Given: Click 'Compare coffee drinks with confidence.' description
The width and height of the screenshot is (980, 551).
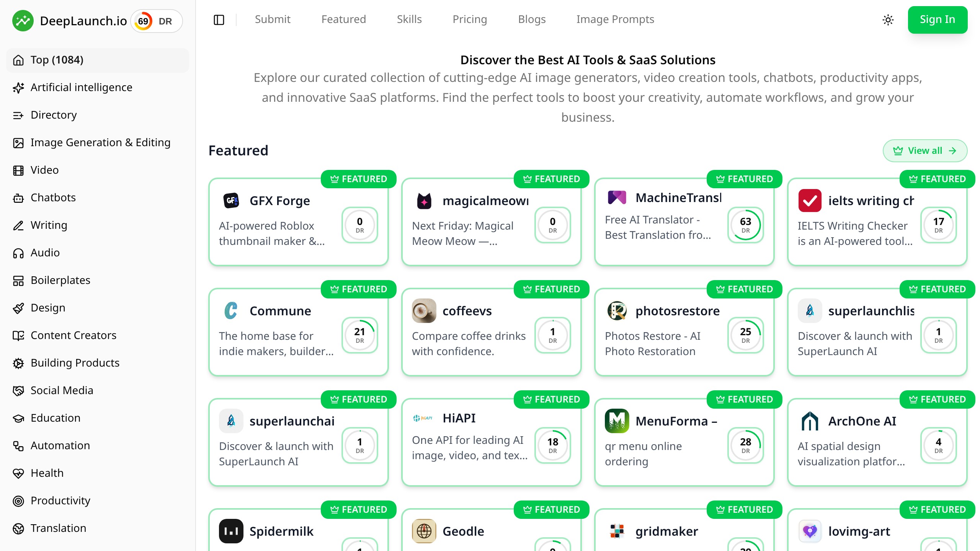Looking at the screenshot, I should pyautogui.click(x=469, y=344).
